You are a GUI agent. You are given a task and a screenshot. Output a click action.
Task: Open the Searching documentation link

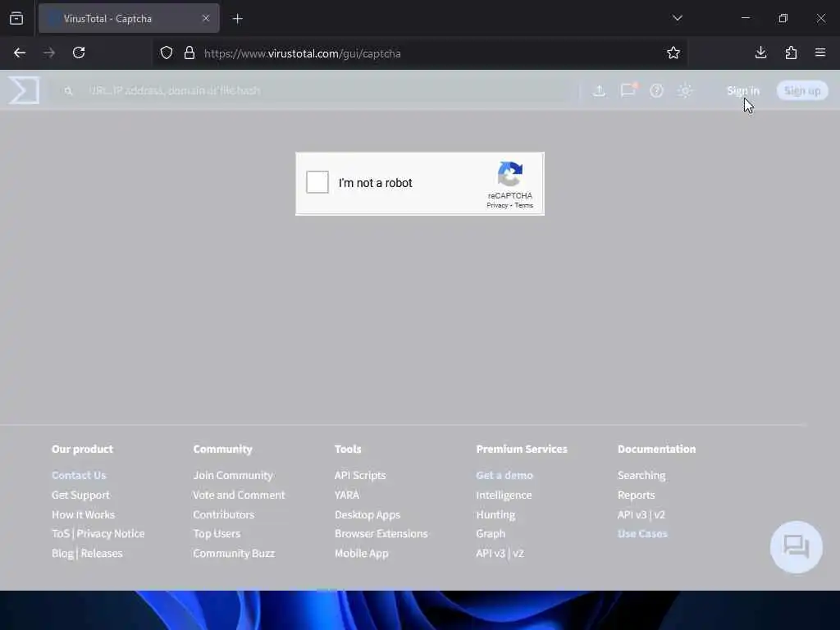[641, 475]
